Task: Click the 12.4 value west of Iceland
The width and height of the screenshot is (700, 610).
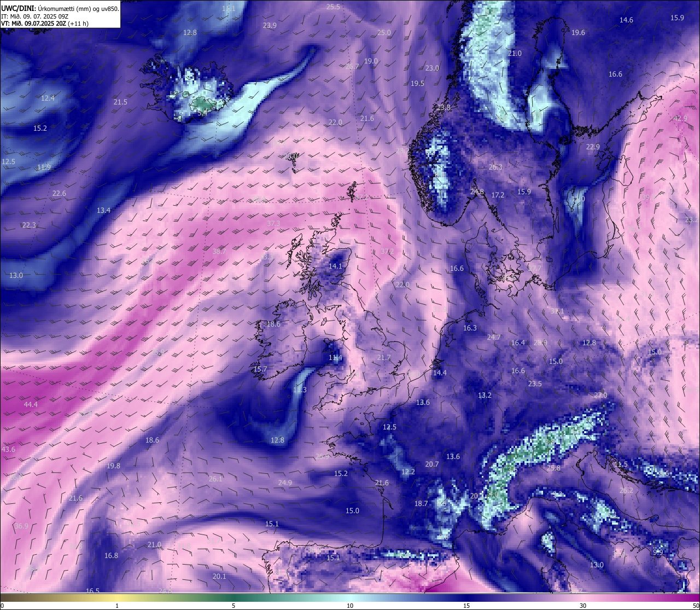Action: click(x=48, y=98)
